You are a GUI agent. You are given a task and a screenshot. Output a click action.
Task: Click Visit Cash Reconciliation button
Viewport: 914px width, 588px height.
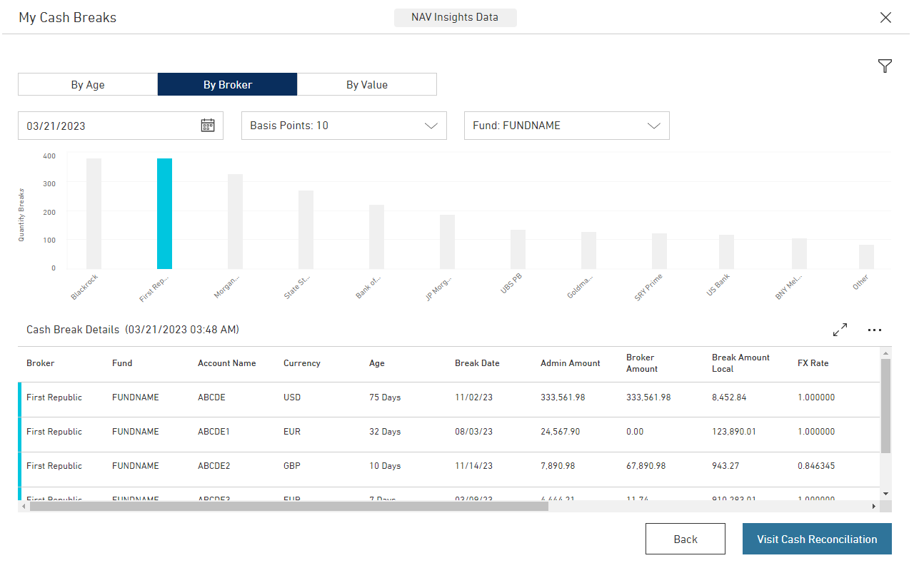point(817,539)
